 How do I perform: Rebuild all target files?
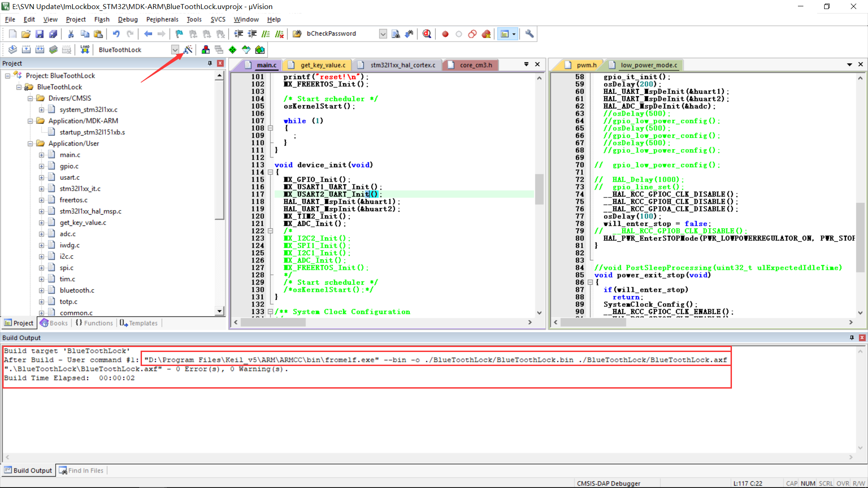coord(40,50)
